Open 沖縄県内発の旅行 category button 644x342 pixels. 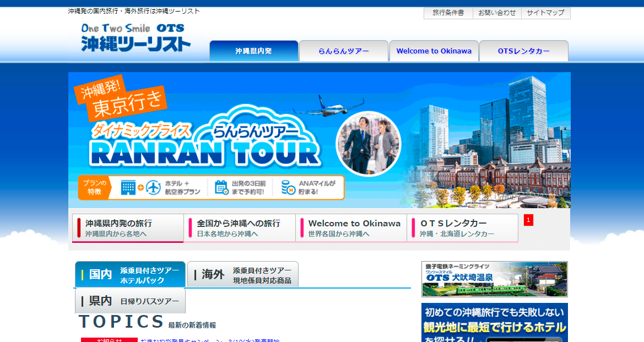(x=128, y=228)
